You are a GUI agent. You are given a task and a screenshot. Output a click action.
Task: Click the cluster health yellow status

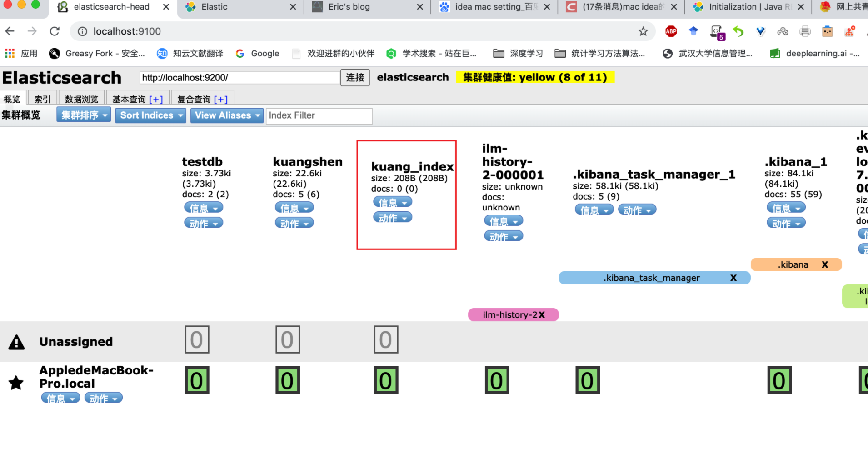pyautogui.click(x=535, y=77)
